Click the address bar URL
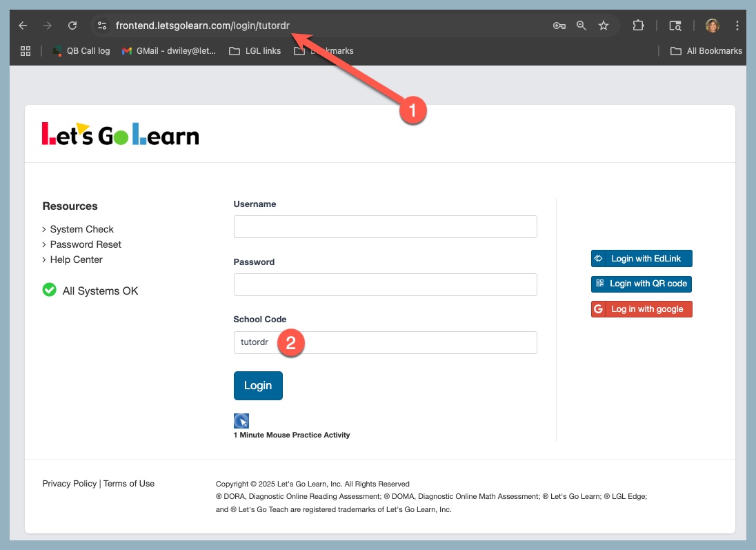 point(203,26)
